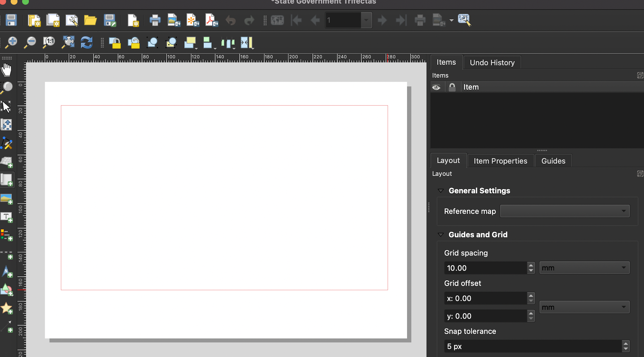This screenshot has width=644, height=357.
Task: Switch to the Undo History tab
Action: pos(491,62)
